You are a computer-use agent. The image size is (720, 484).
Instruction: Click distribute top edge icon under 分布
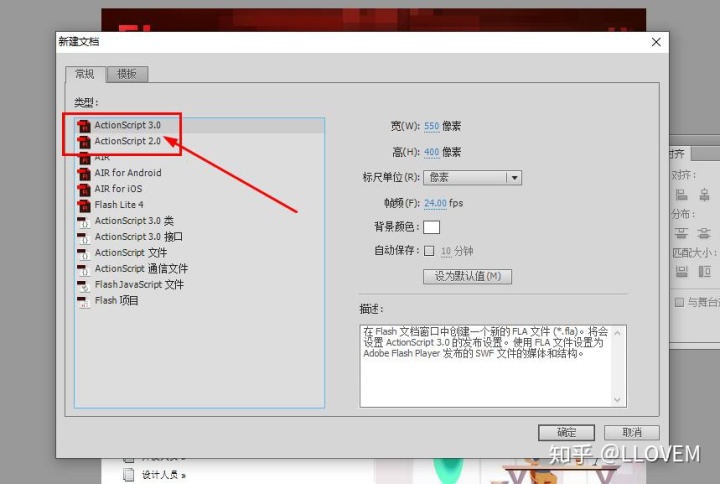[681, 233]
